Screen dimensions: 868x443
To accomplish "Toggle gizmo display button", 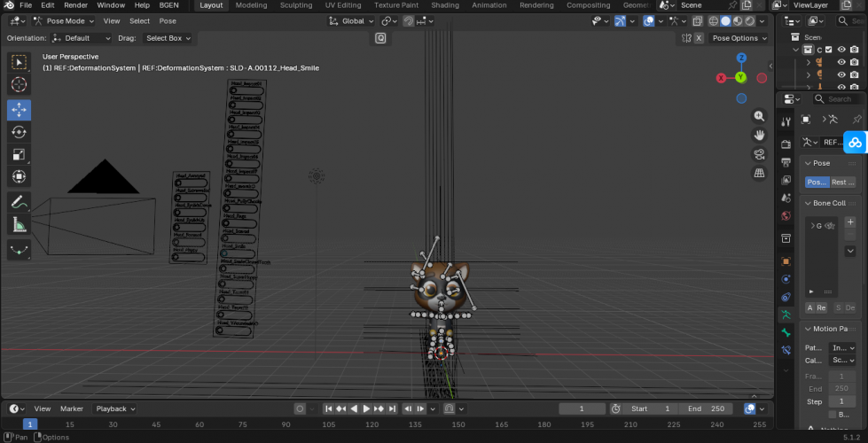I will pyautogui.click(x=621, y=21).
